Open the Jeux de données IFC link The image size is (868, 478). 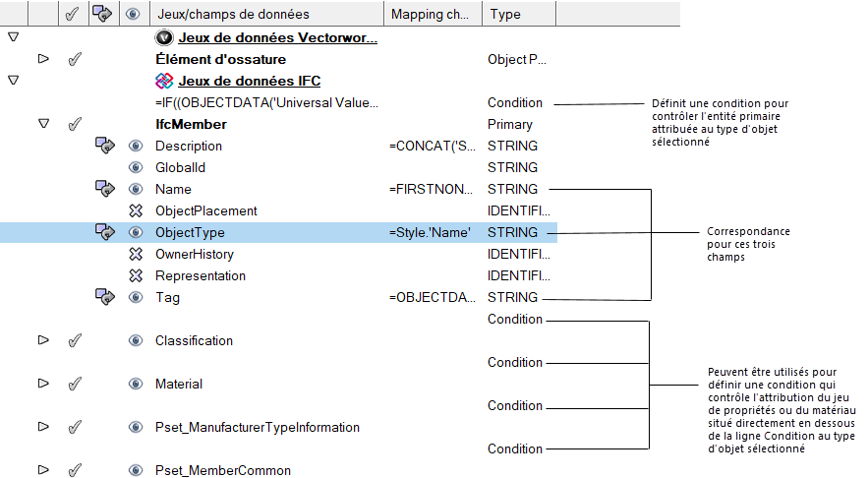(249, 81)
